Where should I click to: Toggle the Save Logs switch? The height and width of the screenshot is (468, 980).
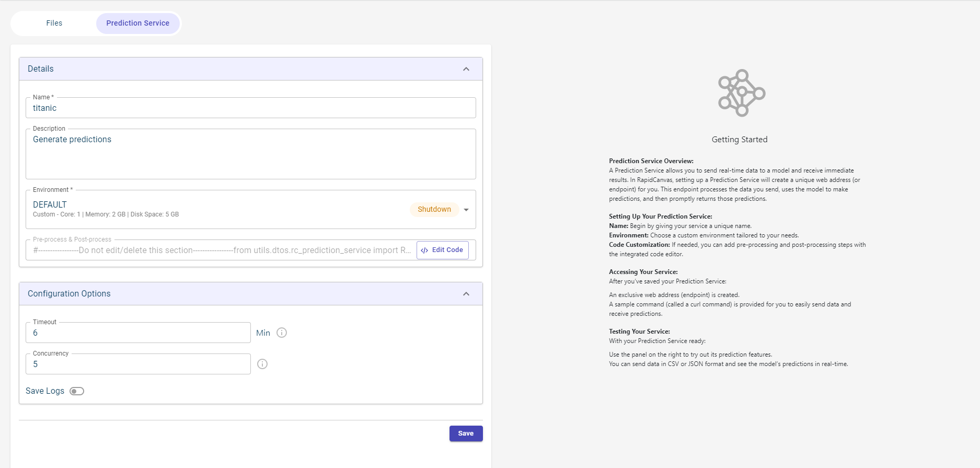tap(77, 391)
